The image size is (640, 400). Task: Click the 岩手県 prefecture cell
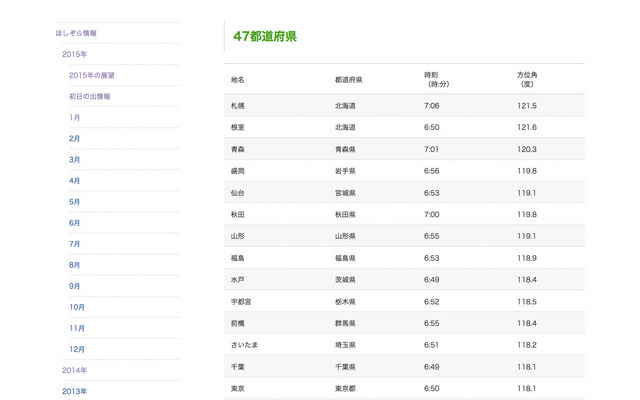coord(345,171)
